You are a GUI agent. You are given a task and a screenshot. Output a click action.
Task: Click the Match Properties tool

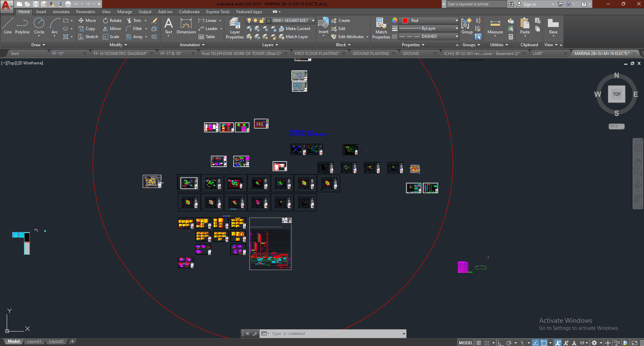click(381, 28)
